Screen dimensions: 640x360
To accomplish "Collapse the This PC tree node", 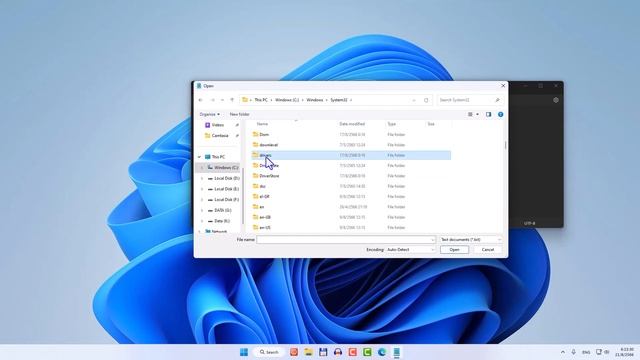I will [199, 157].
